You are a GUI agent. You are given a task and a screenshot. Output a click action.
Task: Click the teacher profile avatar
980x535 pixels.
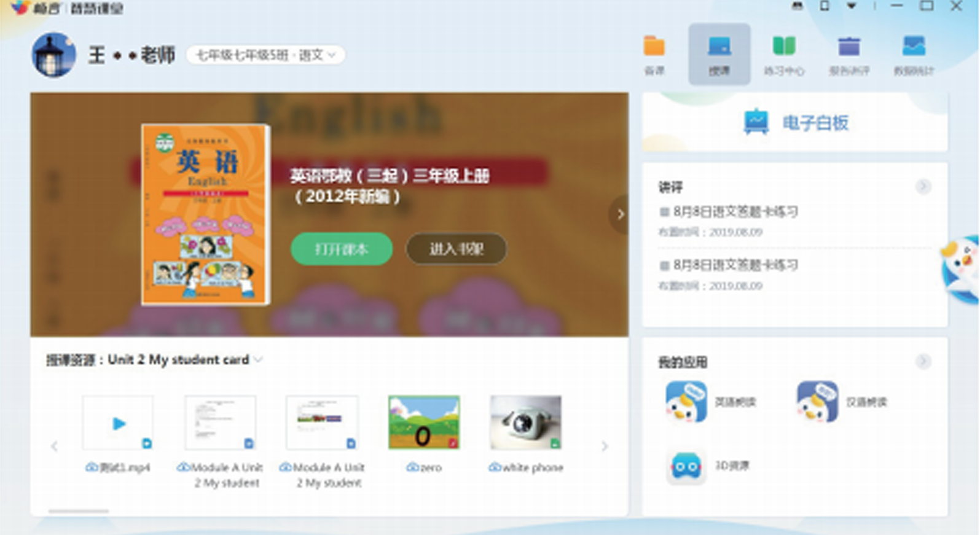click(x=54, y=55)
